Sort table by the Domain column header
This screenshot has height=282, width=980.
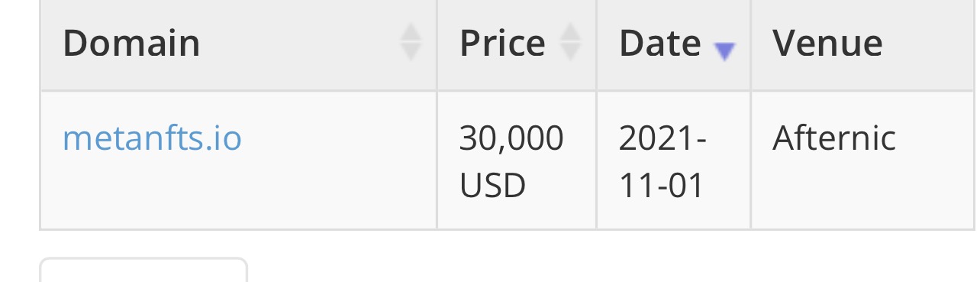(131, 43)
